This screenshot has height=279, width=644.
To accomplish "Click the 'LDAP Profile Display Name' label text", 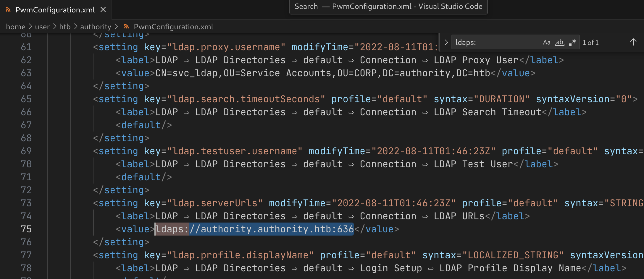I will tap(511, 268).
